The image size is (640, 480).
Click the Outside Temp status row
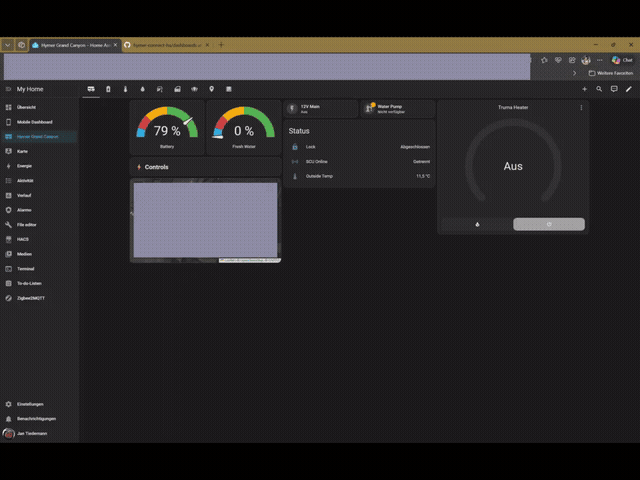tap(360, 176)
